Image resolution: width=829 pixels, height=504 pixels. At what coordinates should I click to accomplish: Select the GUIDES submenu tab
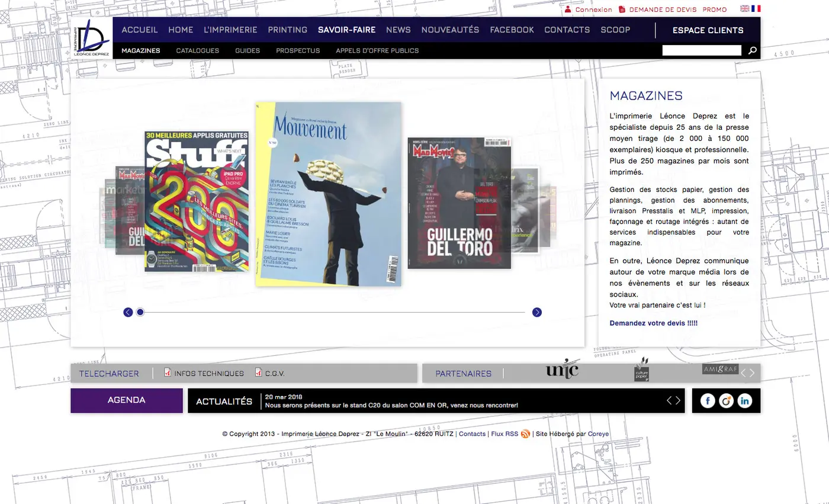(x=248, y=50)
